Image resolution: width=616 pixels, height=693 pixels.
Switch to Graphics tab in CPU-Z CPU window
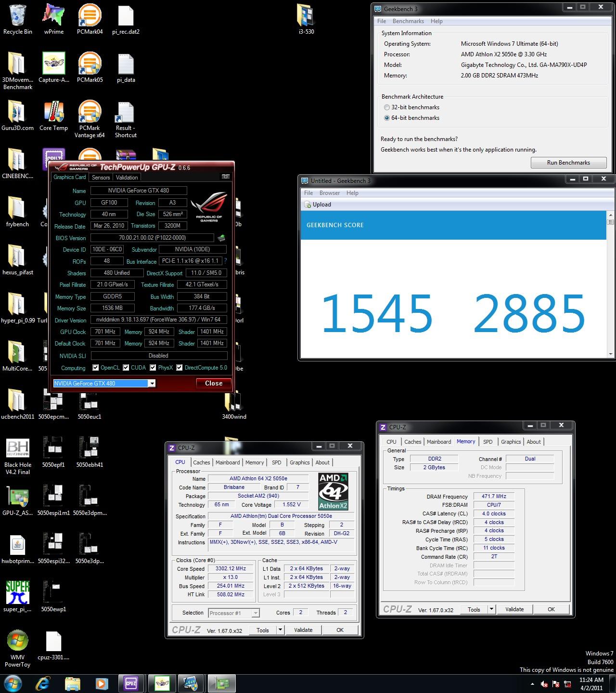[299, 462]
